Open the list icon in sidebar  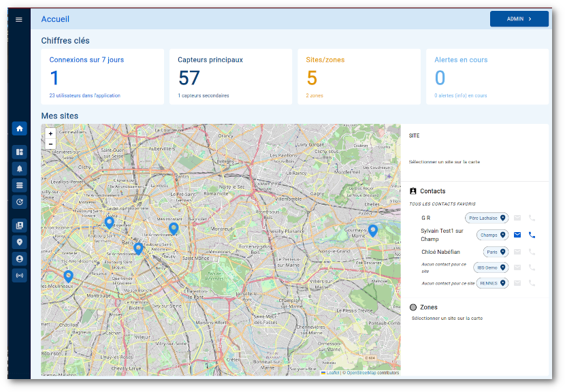coord(19,185)
